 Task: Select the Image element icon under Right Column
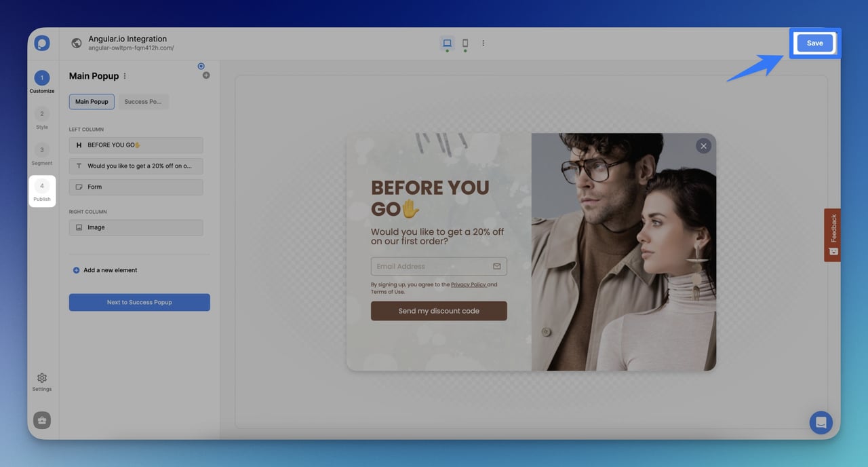click(x=79, y=227)
